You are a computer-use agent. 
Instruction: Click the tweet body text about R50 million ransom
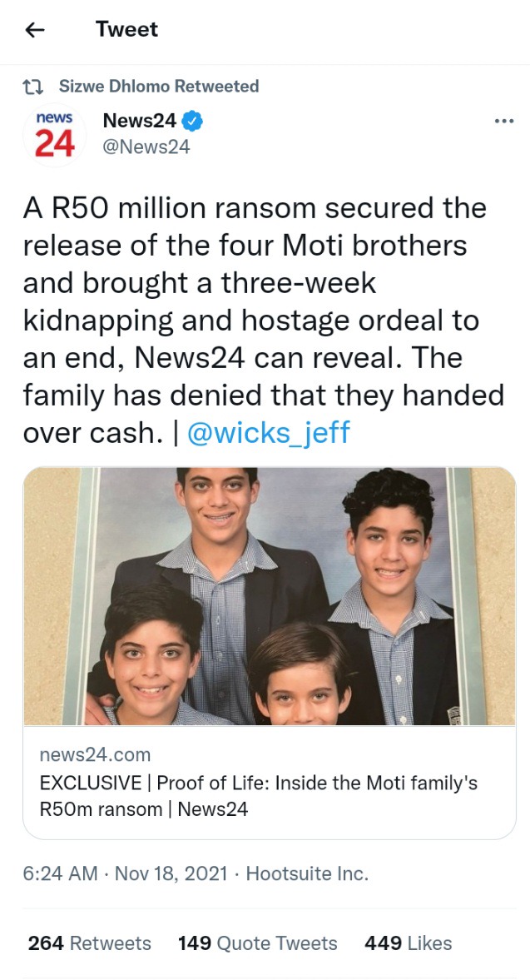coord(264,320)
